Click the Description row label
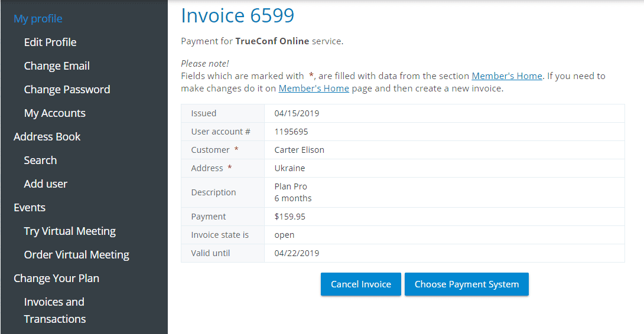Screen dimensions: 644x334 point(213,192)
